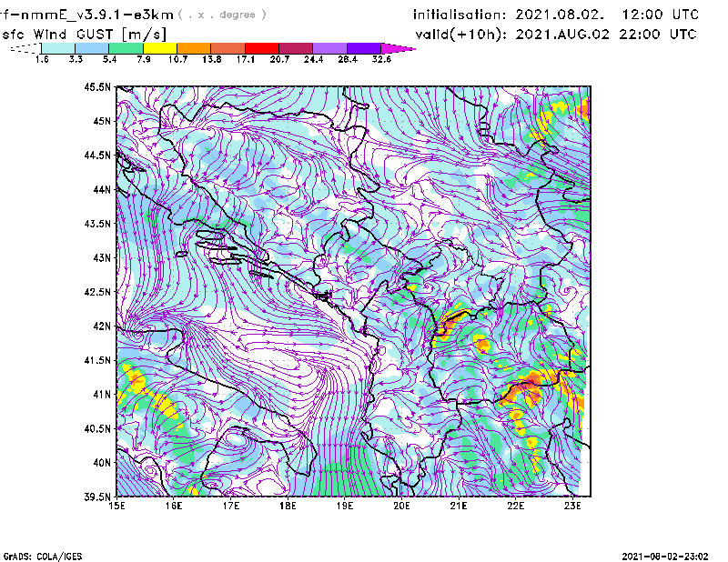Click the red 17.1–20.7 legend swatch
Viewport: 728px width, 562px height.
(262, 48)
